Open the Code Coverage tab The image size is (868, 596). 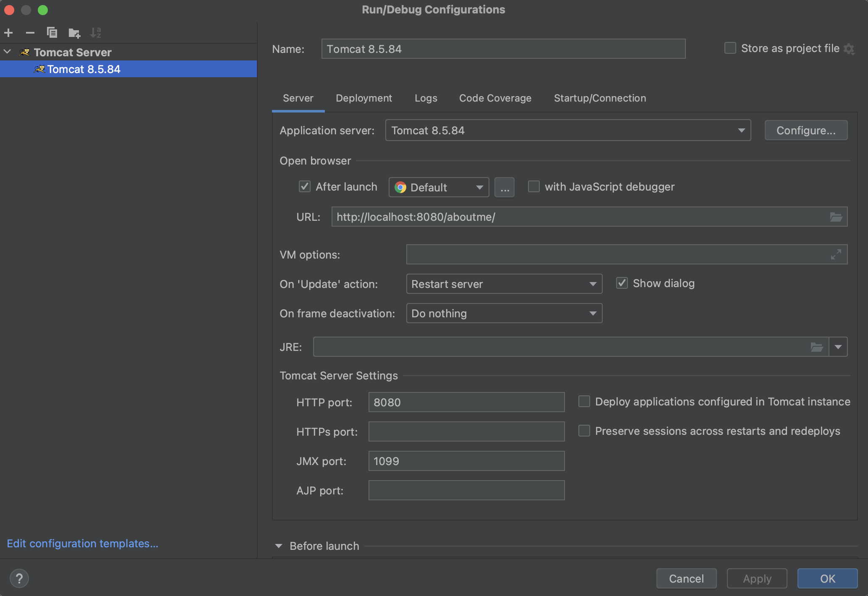[495, 98]
